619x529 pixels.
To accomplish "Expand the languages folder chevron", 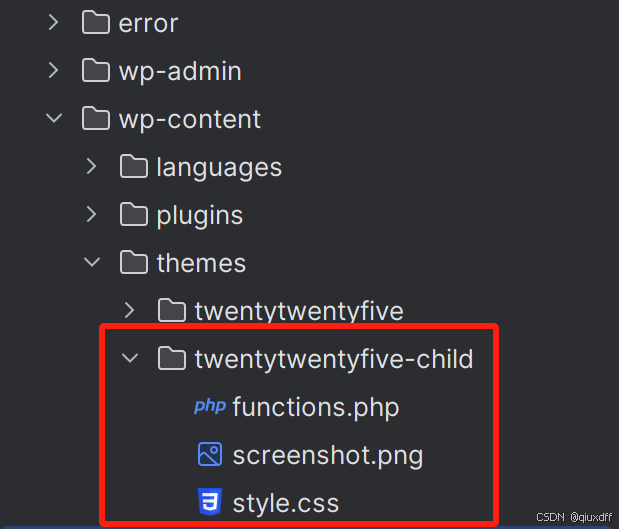I will 92,166.
